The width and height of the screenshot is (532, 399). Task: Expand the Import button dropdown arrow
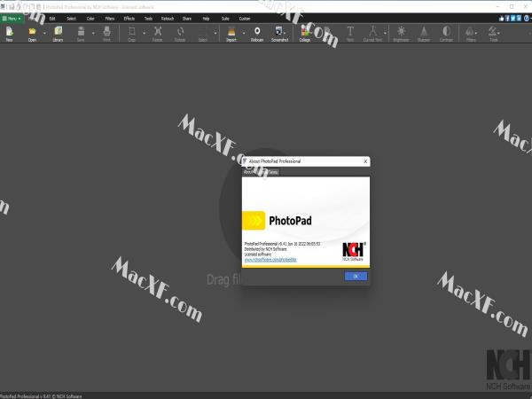244,34
